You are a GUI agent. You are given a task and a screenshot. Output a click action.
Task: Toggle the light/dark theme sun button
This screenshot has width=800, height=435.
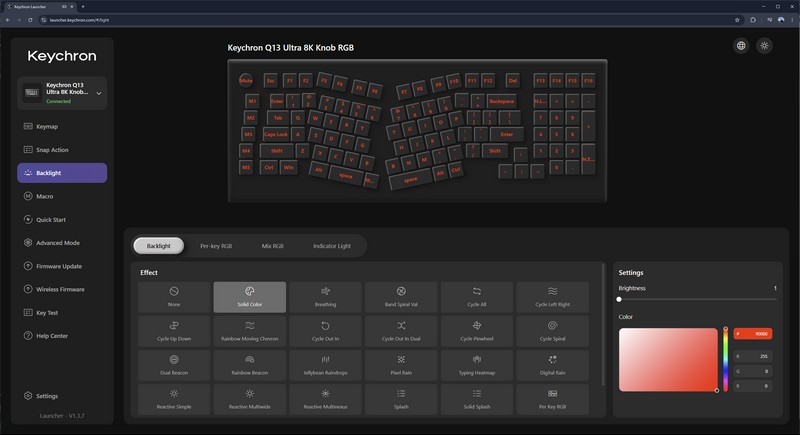pyautogui.click(x=764, y=45)
